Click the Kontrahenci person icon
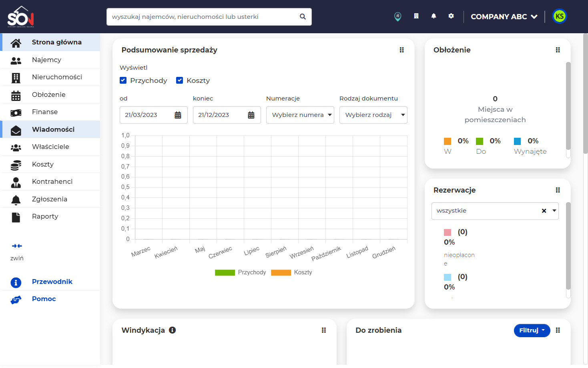 pyautogui.click(x=16, y=182)
